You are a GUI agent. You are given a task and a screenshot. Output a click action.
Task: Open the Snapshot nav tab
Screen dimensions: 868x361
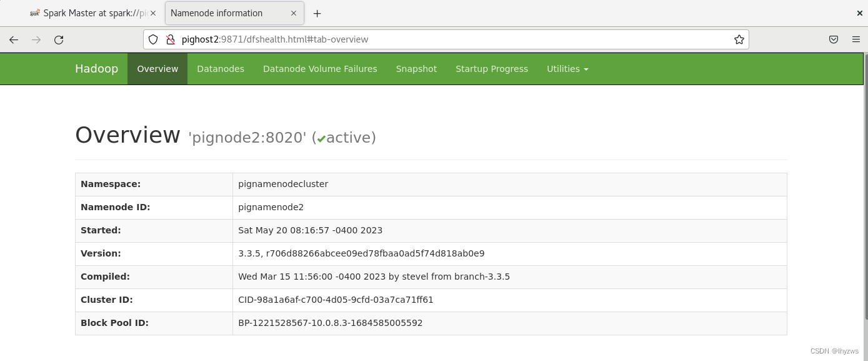pyautogui.click(x=416, y=69)
